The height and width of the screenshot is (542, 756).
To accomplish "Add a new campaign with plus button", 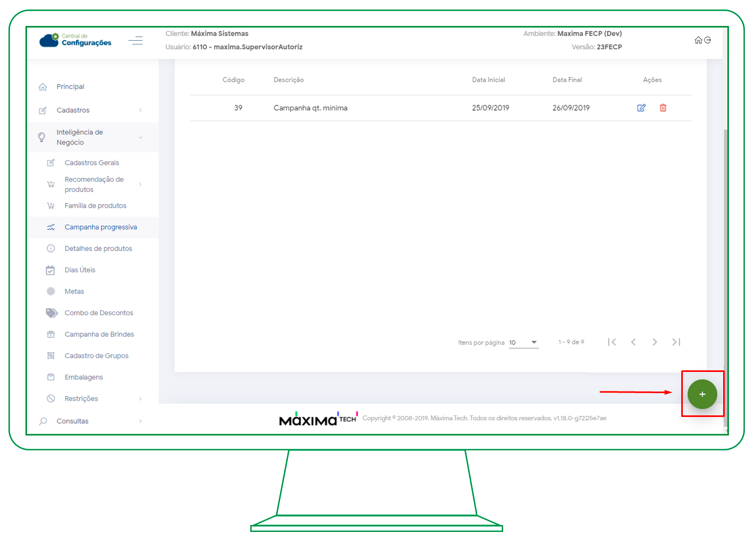I will pyautogui.click(x=702, y=394).
